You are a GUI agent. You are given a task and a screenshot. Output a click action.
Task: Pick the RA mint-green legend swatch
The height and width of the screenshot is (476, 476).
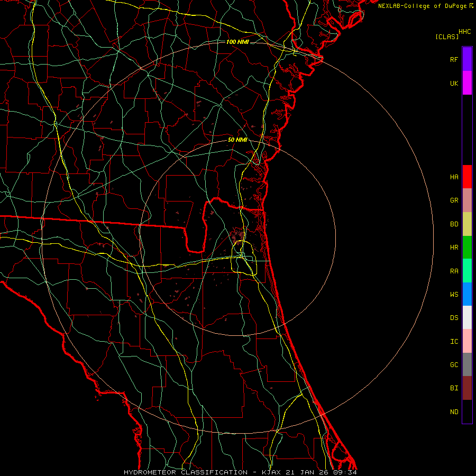467,271
